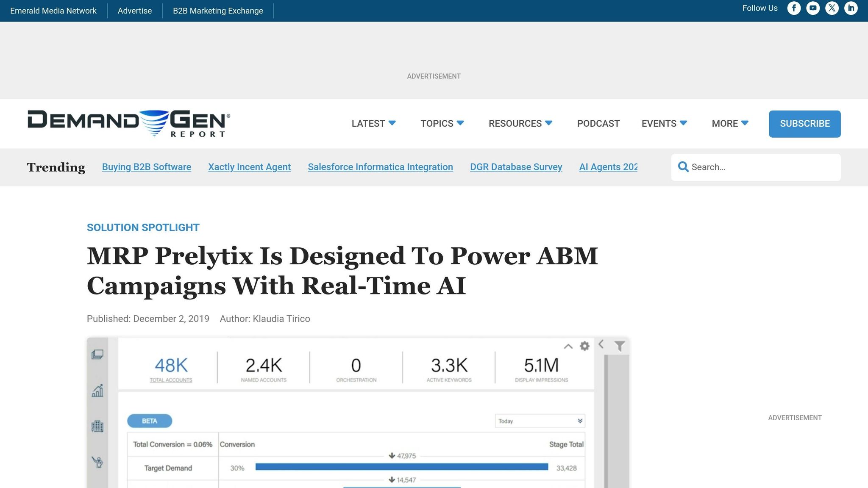Open the Buying B2B Software trending link

coord(147,167)
